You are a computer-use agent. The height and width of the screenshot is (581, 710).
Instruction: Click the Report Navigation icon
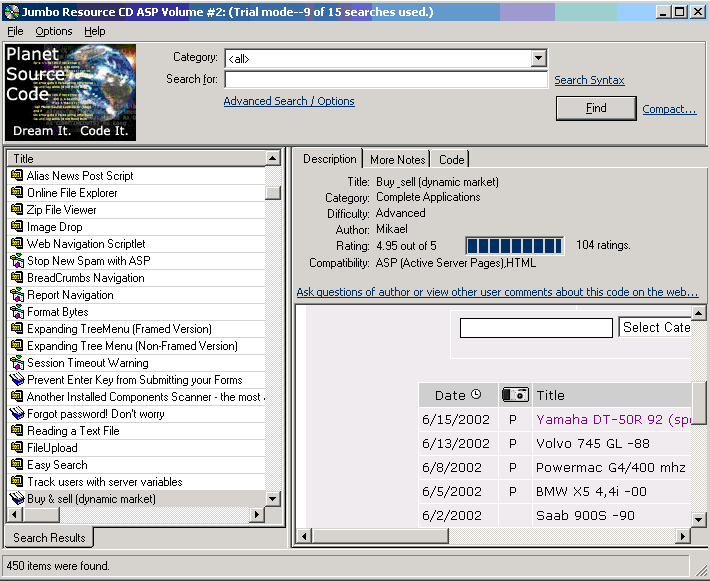point(17,295)
